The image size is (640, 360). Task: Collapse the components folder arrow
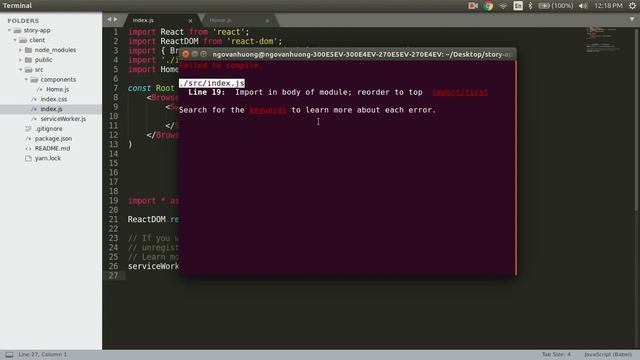point(27,80)
